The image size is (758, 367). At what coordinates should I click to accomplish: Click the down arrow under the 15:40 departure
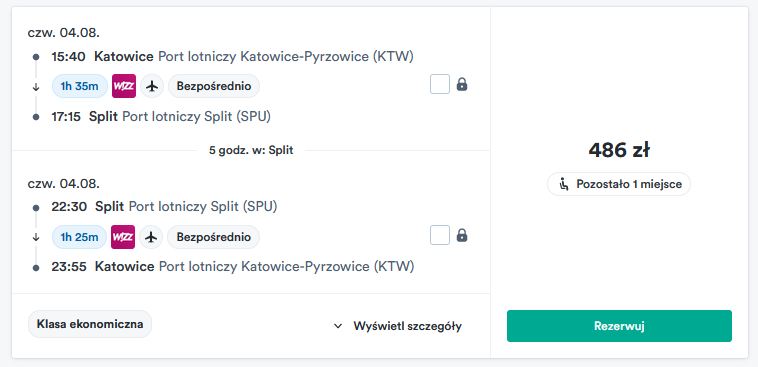tap(35, 87)
